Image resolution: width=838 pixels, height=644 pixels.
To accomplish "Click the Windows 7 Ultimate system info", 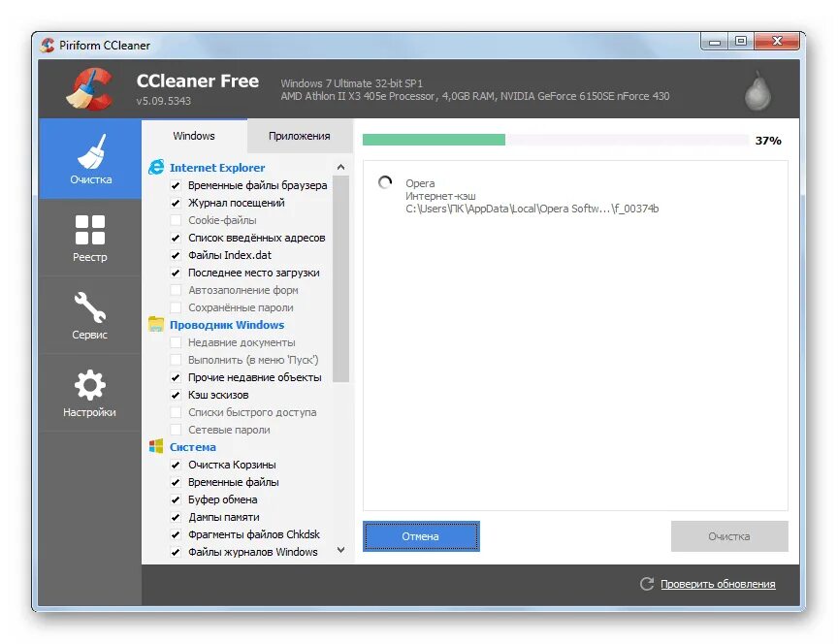I will (352, 83).
